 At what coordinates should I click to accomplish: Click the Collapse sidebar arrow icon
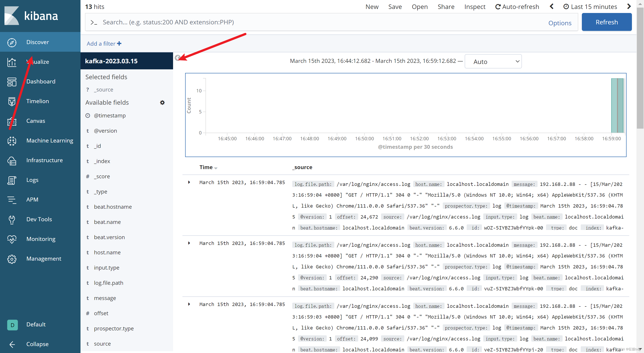pos(12,344)
